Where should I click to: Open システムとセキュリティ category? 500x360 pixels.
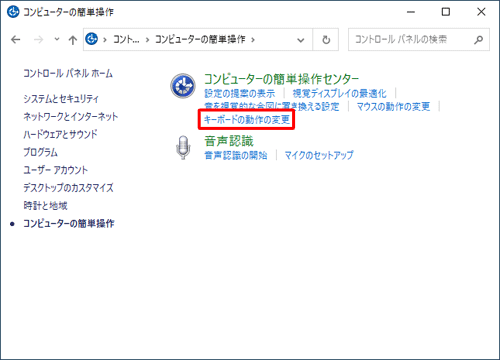(x=61, y=99)
